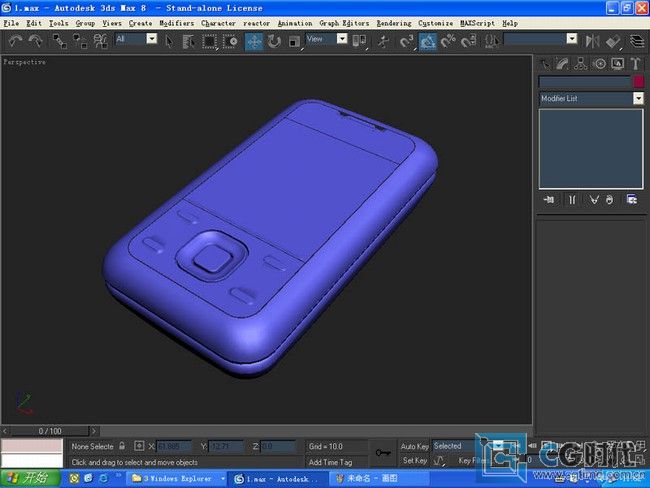The width and height of the screenshot is (650, 488).
Task: Open the File menu
Action: [11, 23]
